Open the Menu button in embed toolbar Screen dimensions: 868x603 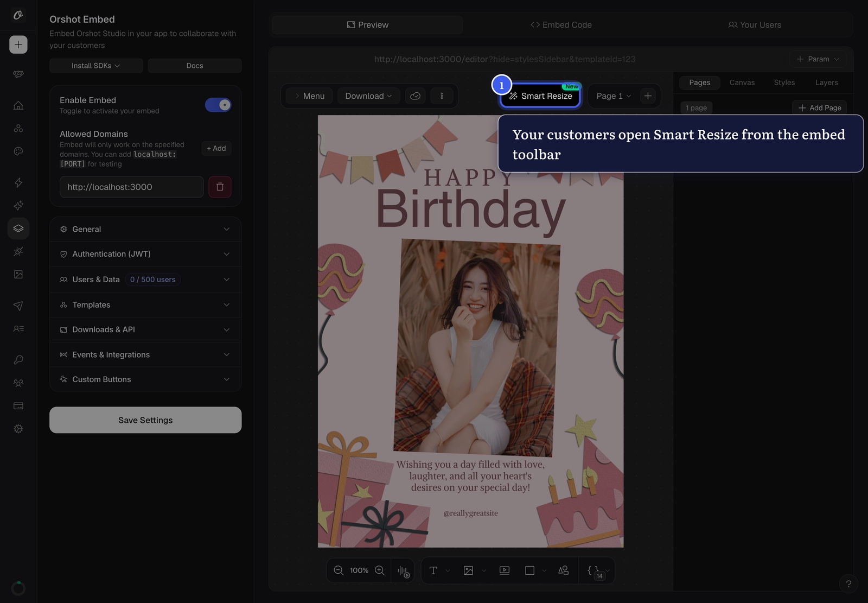pyautogui.click(x=309, y=96)
